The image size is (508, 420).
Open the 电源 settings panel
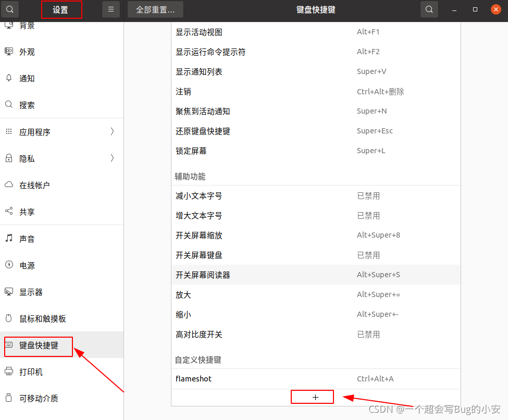61,265
